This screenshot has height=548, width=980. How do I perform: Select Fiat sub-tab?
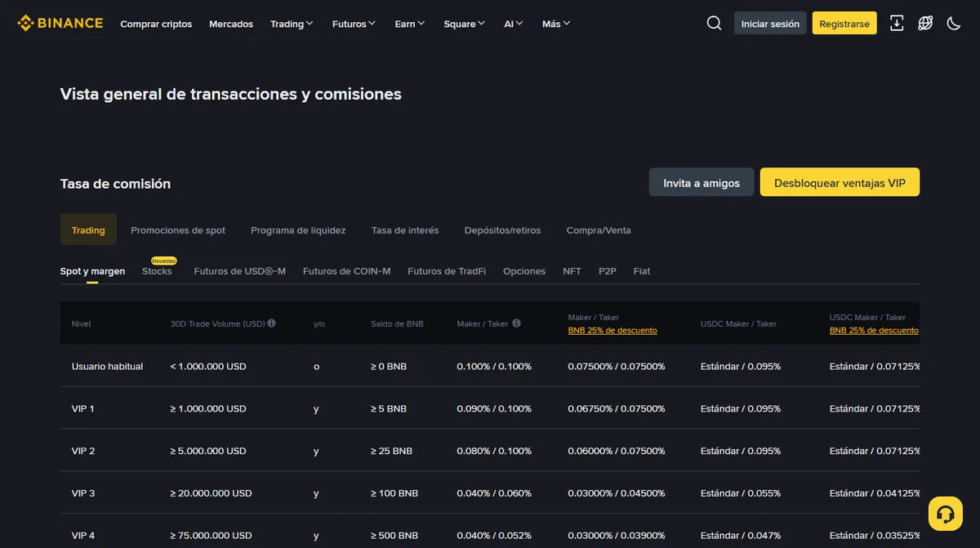point(642,271)
